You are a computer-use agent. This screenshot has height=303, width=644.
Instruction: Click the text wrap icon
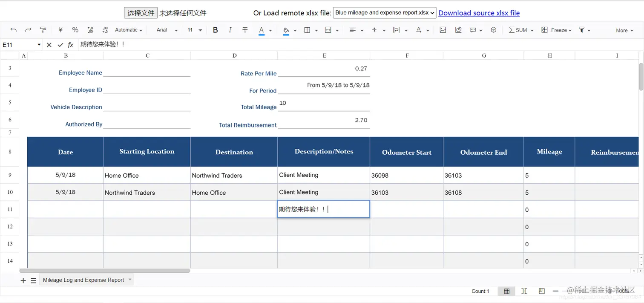coord(397,30)
